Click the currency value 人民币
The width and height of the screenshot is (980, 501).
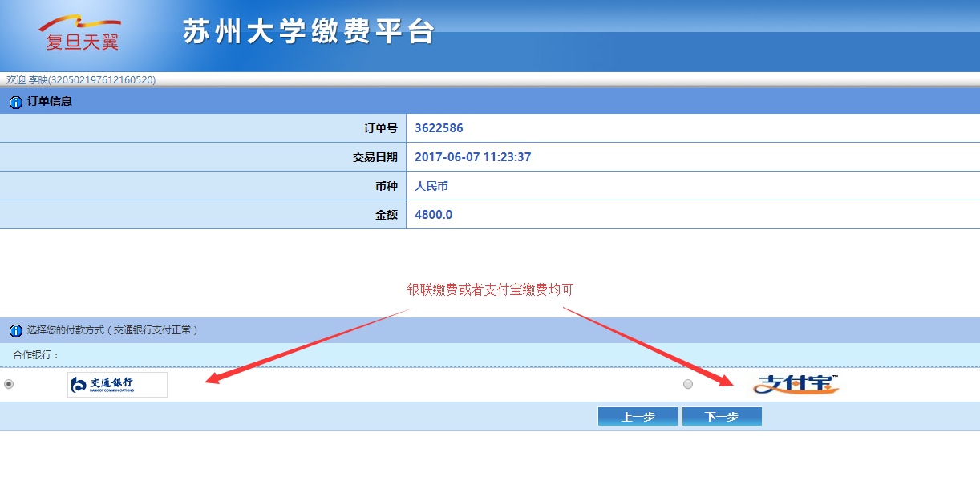click(431, 186)
